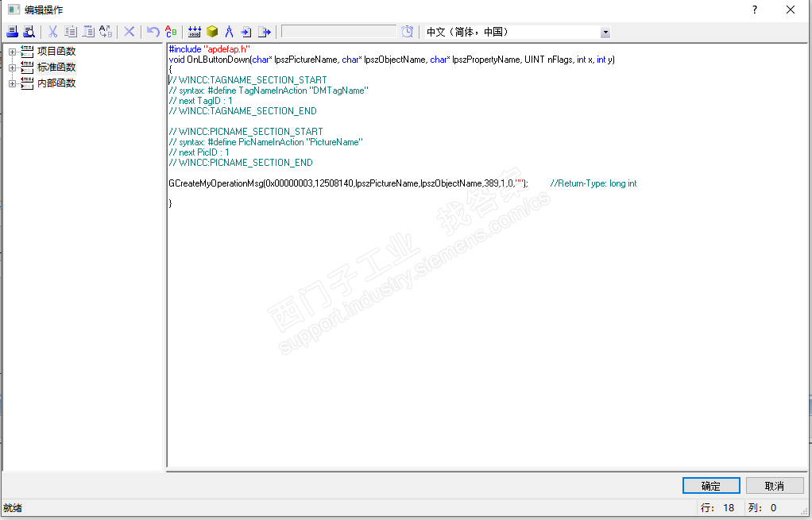Viewport: 812px width, 520px height.
Task: Click the 取消 button
Action: [x=775, y=486]
